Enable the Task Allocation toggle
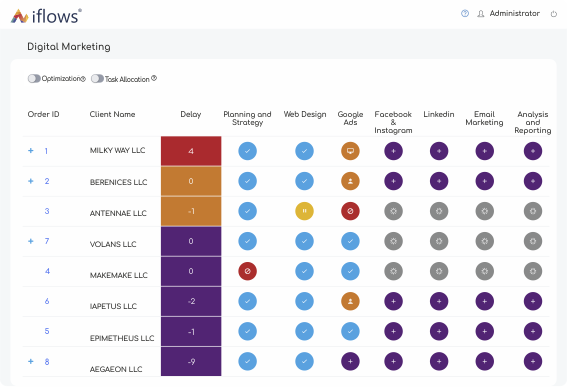 (97, 78)
